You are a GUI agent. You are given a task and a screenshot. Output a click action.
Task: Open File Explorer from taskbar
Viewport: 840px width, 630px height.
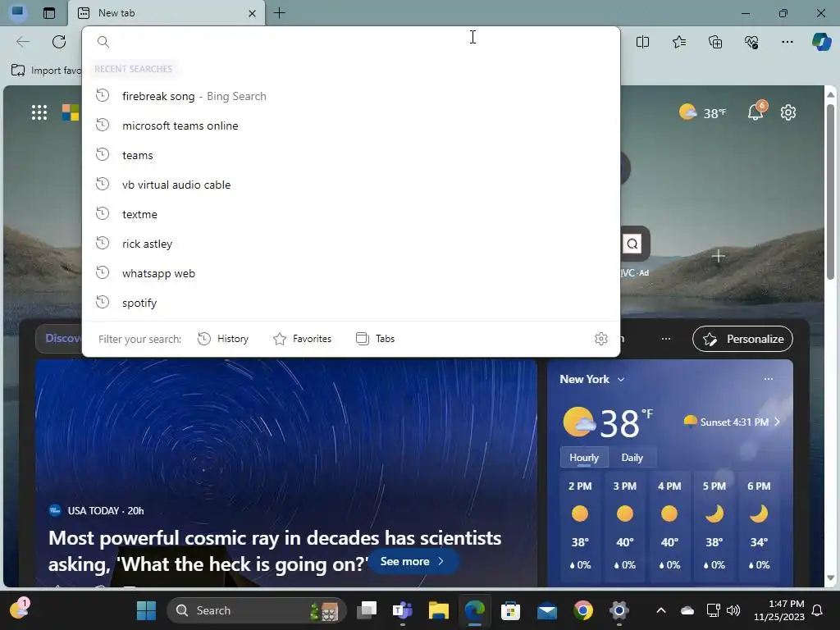(438, 610)
